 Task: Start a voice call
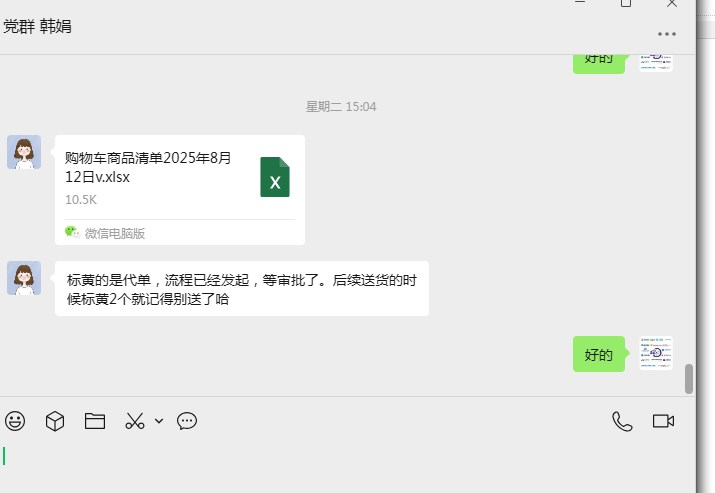click(x=622, y=421)
